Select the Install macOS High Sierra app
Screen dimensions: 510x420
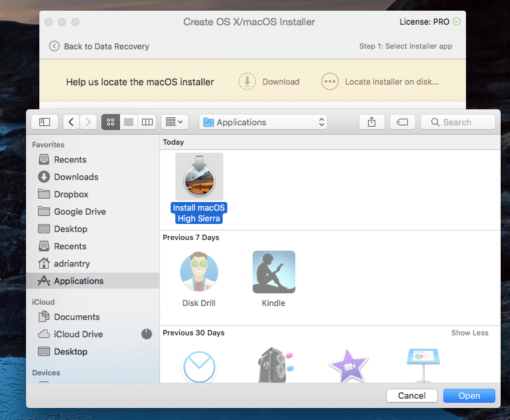(199, 188)
